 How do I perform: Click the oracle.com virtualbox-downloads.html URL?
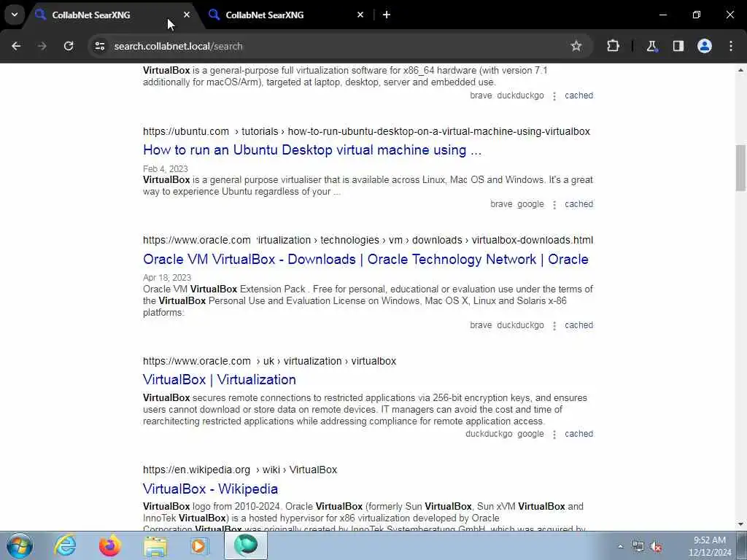point(368,240)
